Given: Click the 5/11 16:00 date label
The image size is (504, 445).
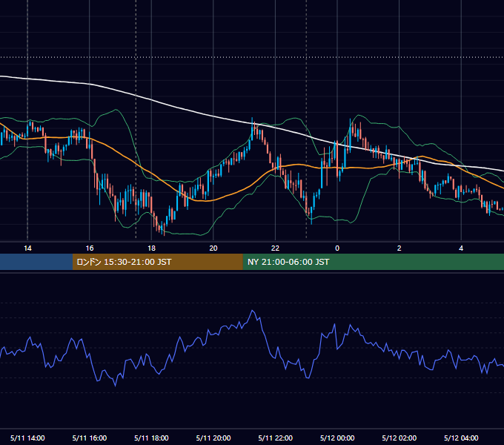Looking at the screenshot, I should coord(90,438).
